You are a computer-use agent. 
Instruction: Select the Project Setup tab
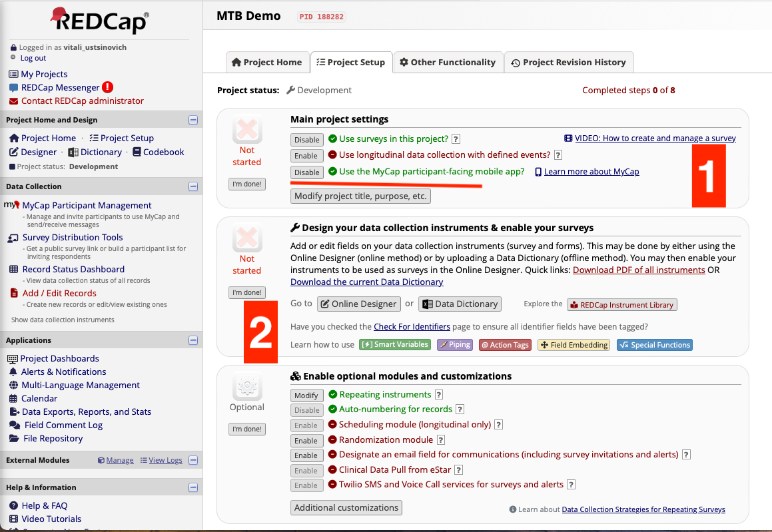click(x=351, y=63)
